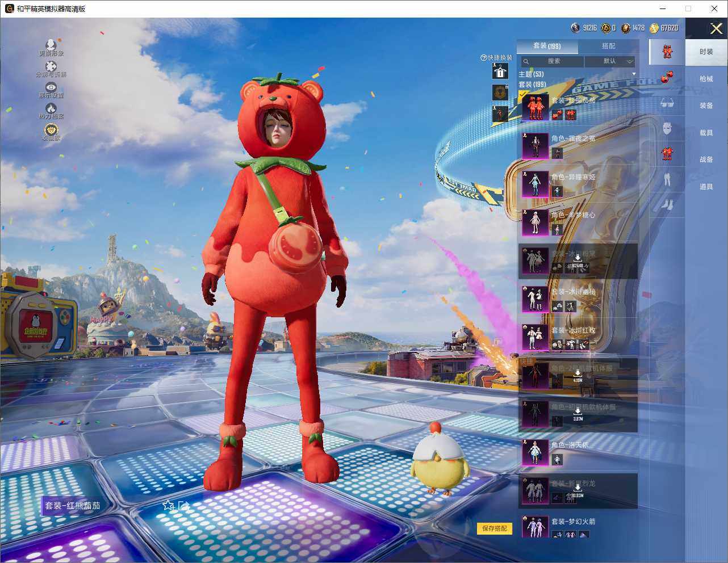
Task: Select the 套装-梦幻火箭 outfit thumbnail
Action: click(x=535, y=527)
